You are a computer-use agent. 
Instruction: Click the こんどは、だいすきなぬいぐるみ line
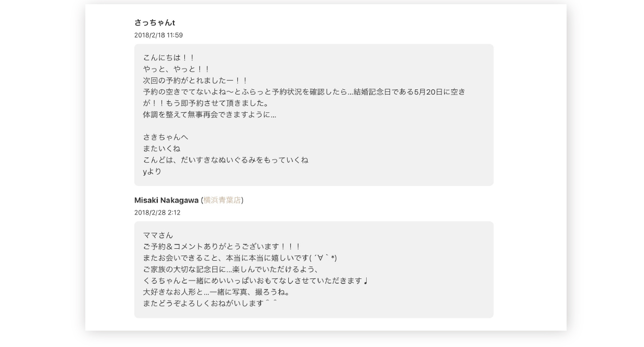[x=225, y=160]
